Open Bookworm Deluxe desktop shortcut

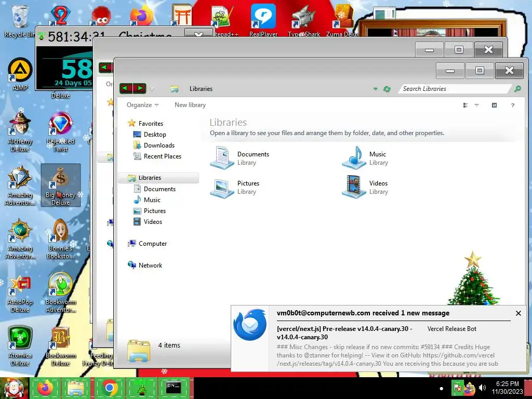[60, 346]
